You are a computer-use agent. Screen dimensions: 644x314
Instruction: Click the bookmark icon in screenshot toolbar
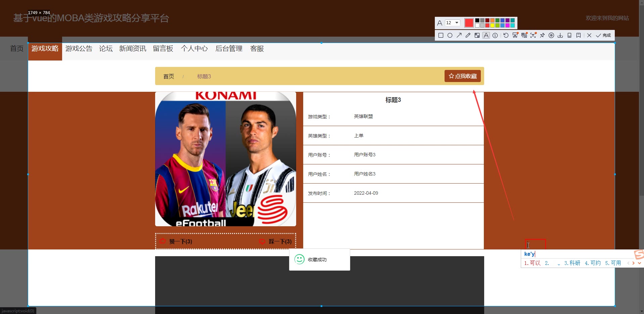click(579, 35)
